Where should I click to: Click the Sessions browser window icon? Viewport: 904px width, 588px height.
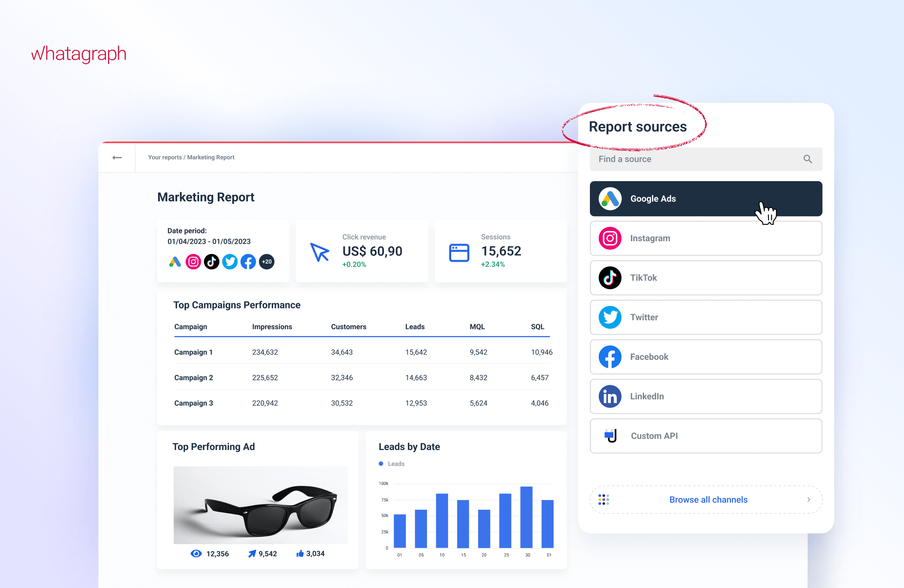[x=459, y=253]
